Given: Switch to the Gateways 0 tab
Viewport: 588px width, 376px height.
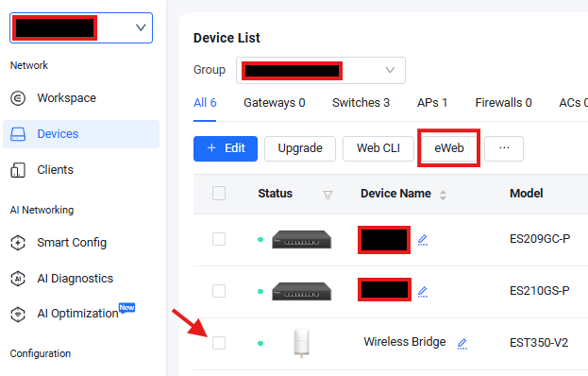Looking at the screenshot, I should tap(274, 103).
